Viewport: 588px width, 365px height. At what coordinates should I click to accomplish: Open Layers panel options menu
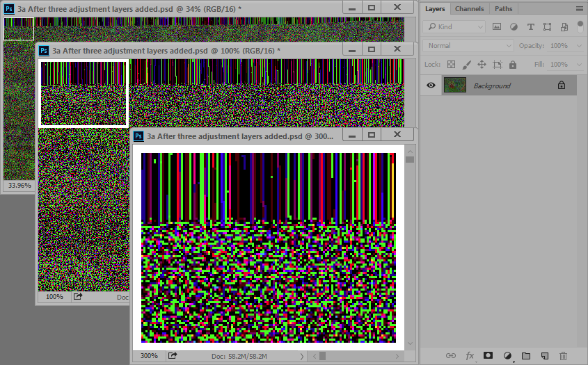coord(580,8)
